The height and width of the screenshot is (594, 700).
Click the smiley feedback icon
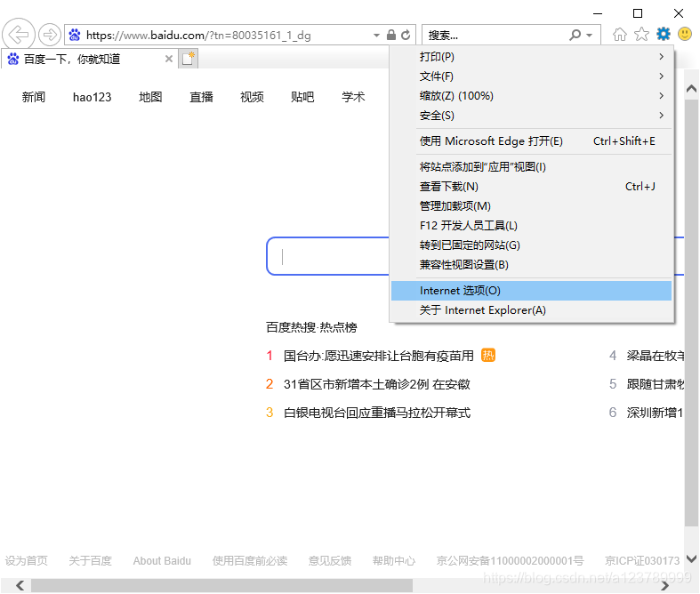coord(685,34)
